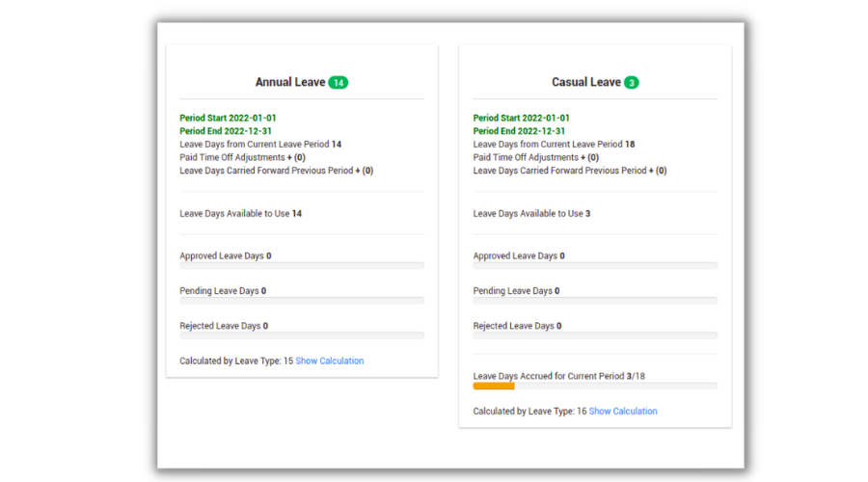This screenshot has height=482, width=868.
Task: Open Show Calculation link in Annual Leave card
Action: [x=330, y=361]
